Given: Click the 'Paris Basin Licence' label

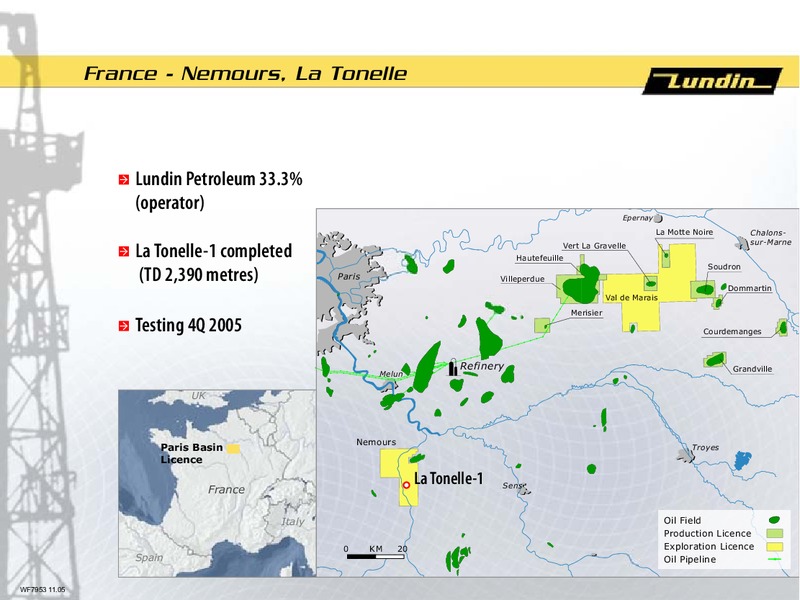Looking at the screenshot, I should point(192,453).
